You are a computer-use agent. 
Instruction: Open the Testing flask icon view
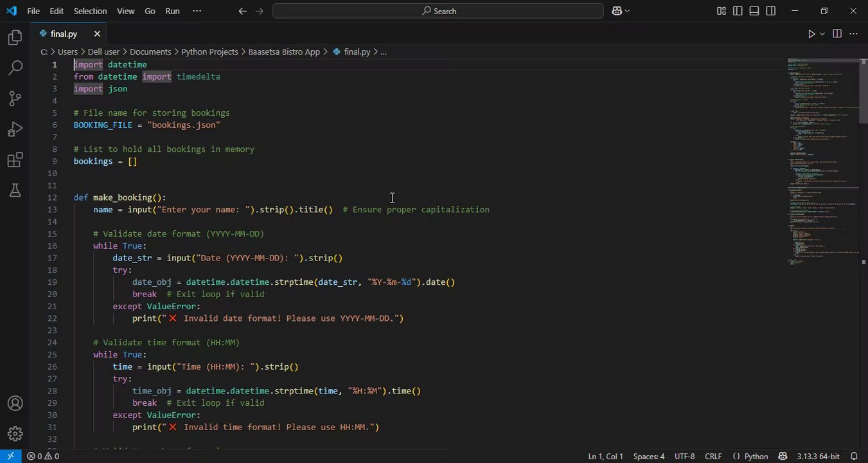coord(15,190)
